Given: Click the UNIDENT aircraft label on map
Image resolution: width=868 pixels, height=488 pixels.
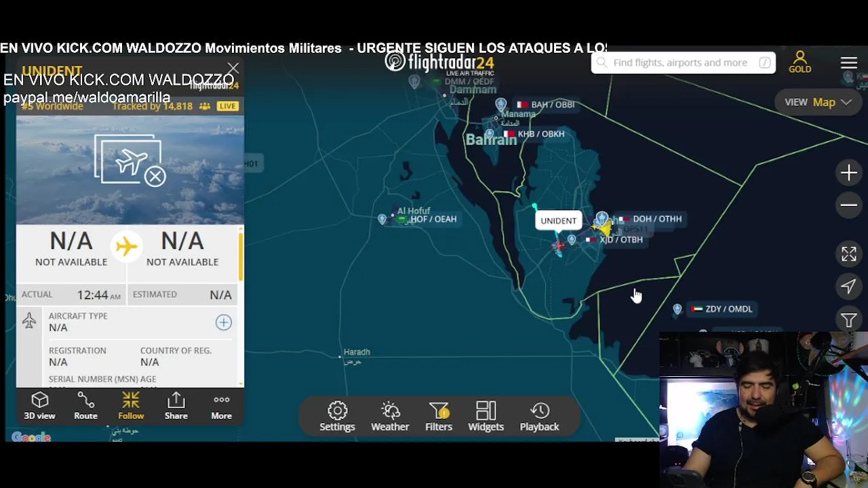Looking at the screenshot, I should point(558,220).
